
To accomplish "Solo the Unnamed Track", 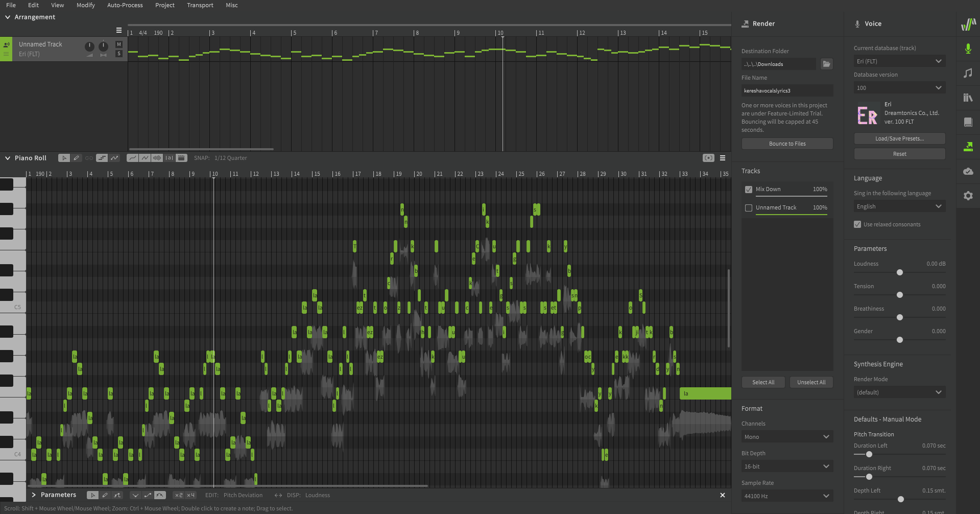I will click(x=119, y=54).
